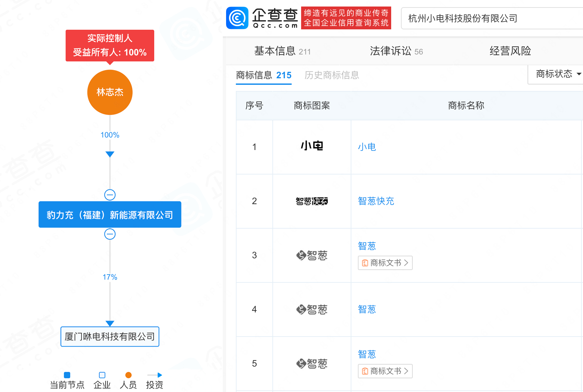
Task: View the 智葱快充 trademark image
Action: point(312,201)
